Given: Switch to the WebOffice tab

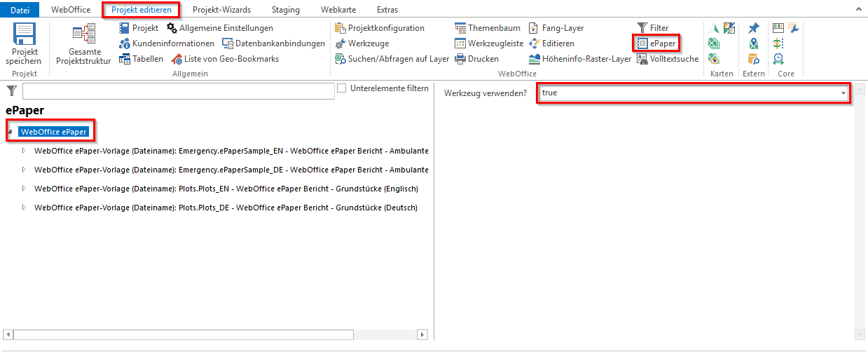Looking at the screenshot, I should 71,10.
